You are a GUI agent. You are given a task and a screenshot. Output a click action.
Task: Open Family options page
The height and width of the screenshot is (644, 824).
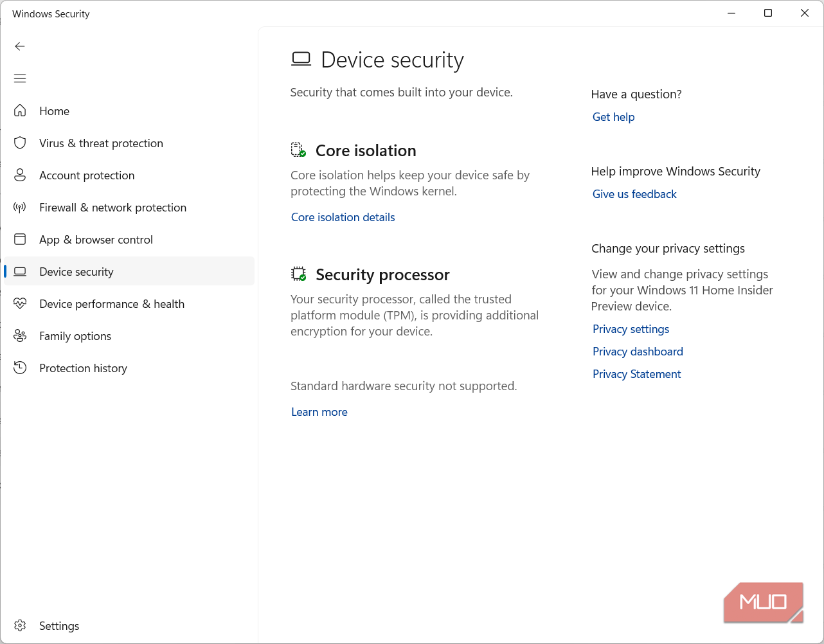(x=75, y=336)
